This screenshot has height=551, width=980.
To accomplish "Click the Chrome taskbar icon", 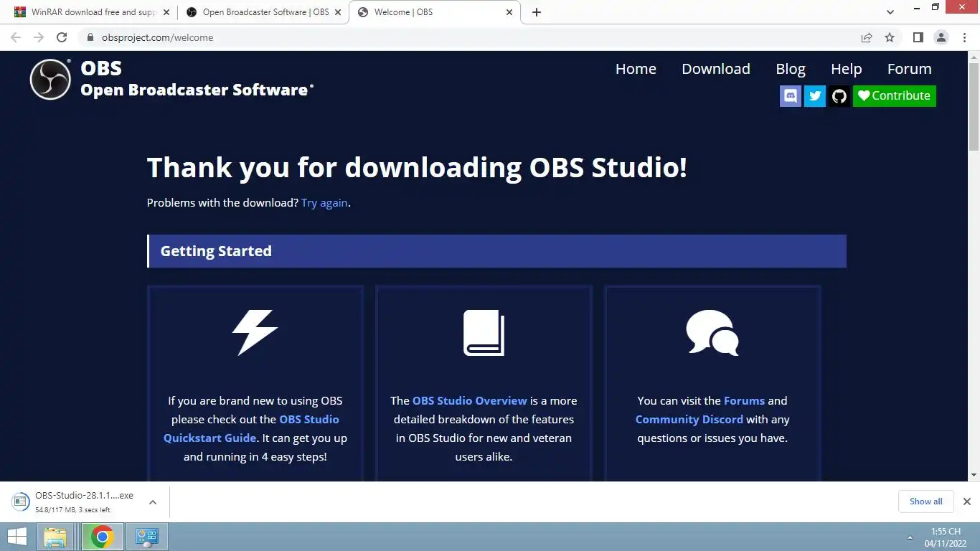I will tap(102, 537).
